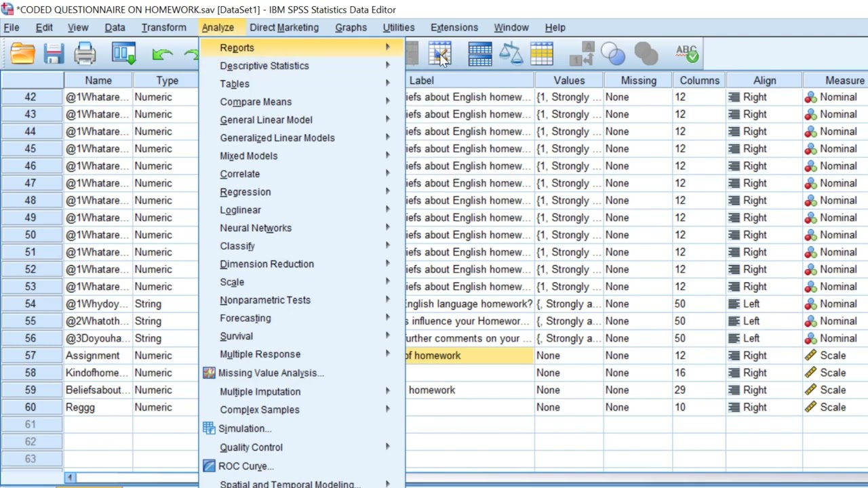Click the Nominal measure icon in row 42
868x488 pixels.
[x=810, y=97]
